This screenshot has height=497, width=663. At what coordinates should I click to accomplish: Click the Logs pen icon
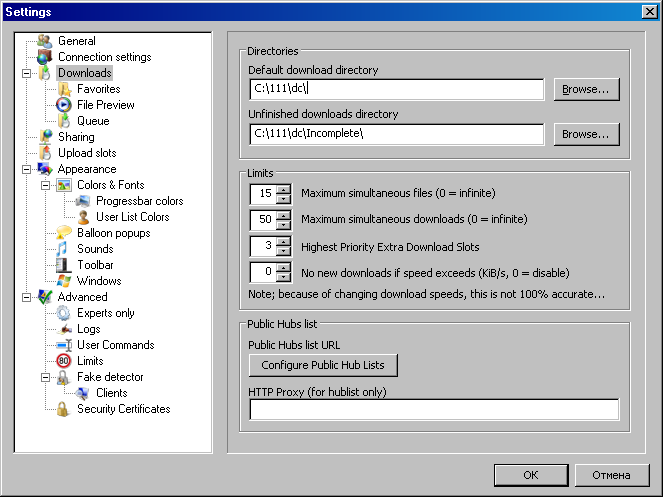64,329
